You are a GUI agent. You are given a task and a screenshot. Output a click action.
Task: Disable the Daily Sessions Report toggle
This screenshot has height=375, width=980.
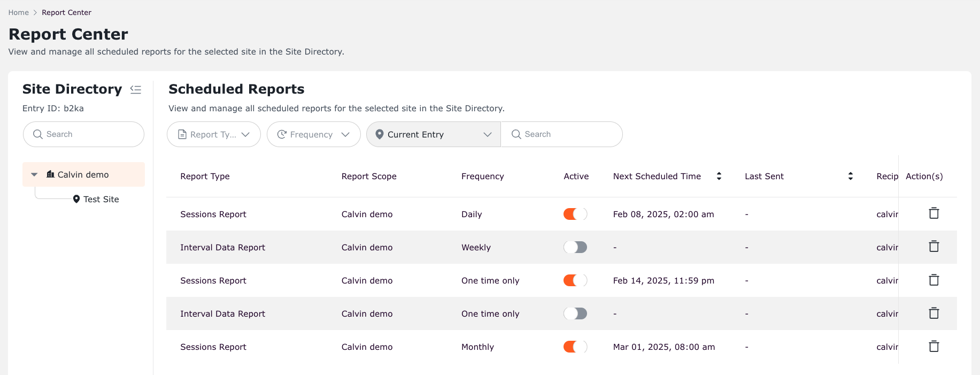pyautogui.click(x=575, y=214)
